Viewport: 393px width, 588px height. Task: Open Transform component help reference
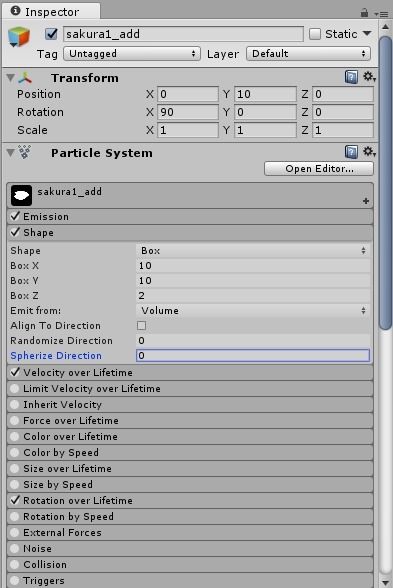point(351,77)
